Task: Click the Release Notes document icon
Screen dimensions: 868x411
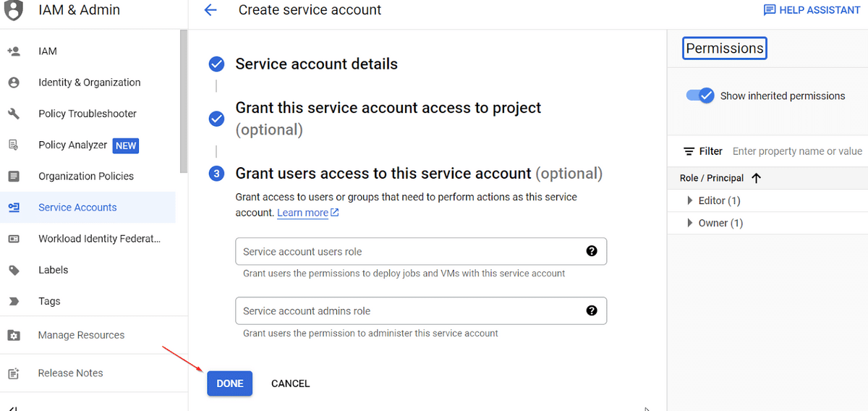Action: [13, 373]
